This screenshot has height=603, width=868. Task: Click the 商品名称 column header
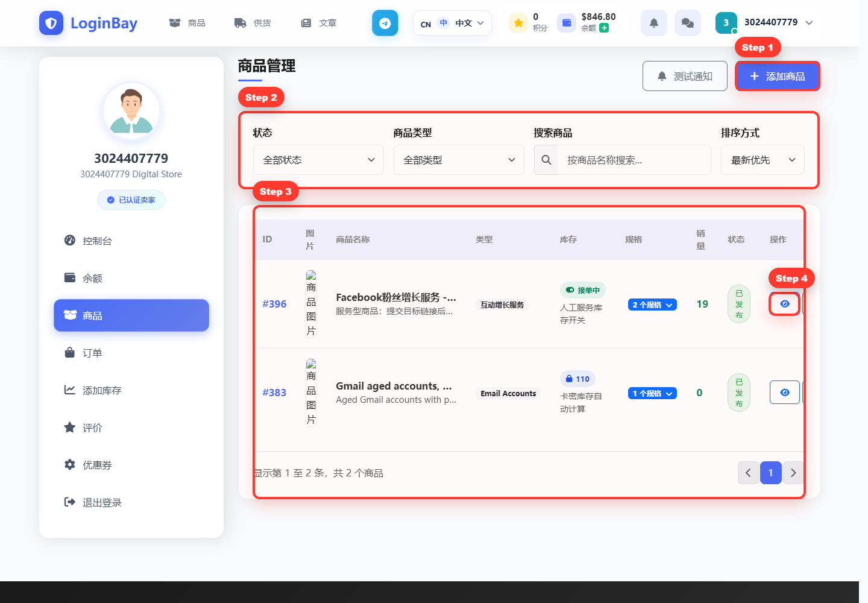pos(353,239)
